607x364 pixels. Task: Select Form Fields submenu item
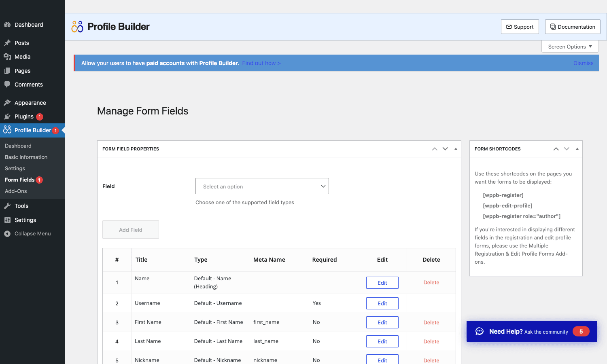coord(20,180)
